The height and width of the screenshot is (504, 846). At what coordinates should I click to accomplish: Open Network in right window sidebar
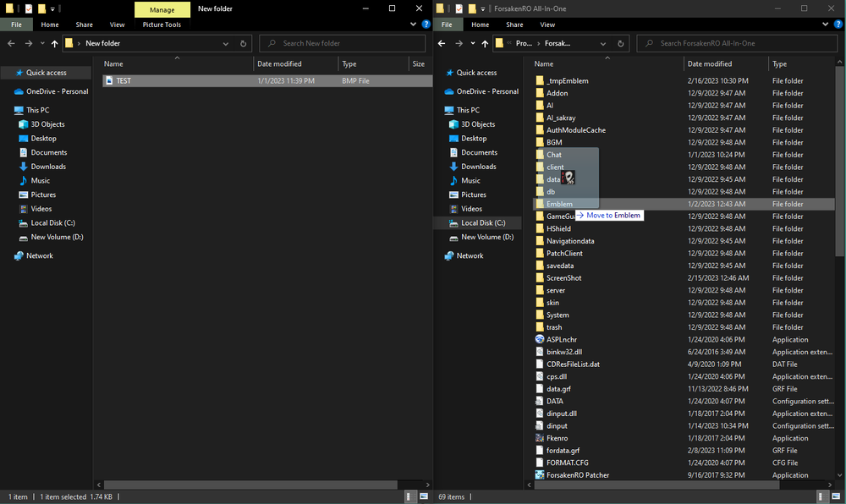coord(470,255)
